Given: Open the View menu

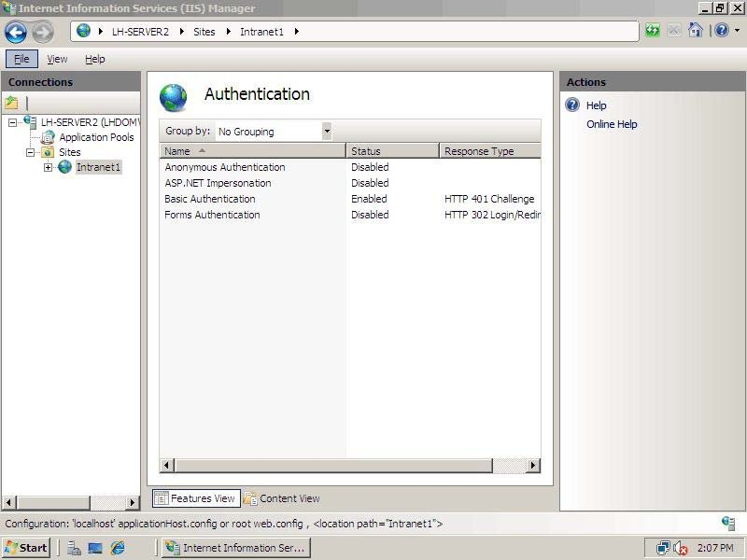Looking at the screenshot, I should (57, 59).
